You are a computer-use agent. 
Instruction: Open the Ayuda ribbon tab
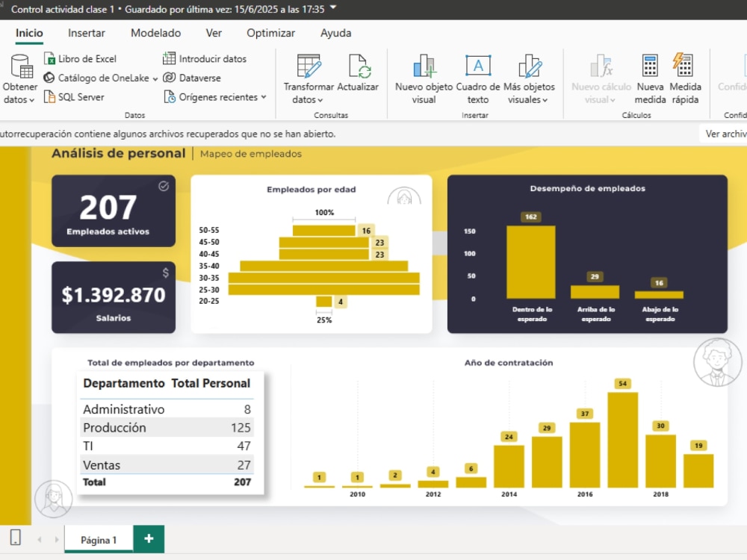click(336, 33)
